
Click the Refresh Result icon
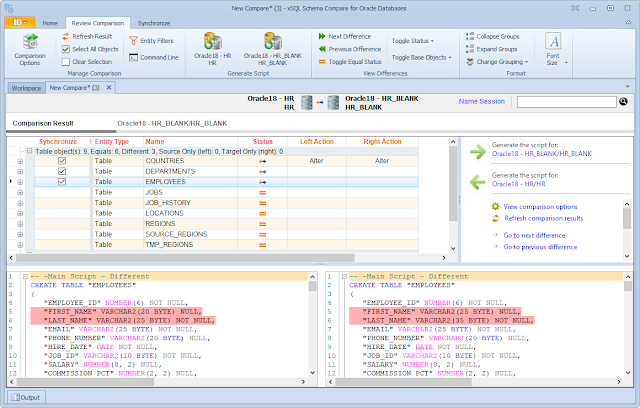65,35
